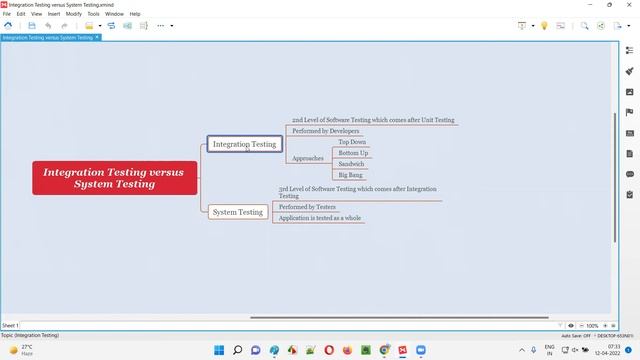Select the Sandwich subtopic
Screen dimensions: 640x360
tap(351, 164)
